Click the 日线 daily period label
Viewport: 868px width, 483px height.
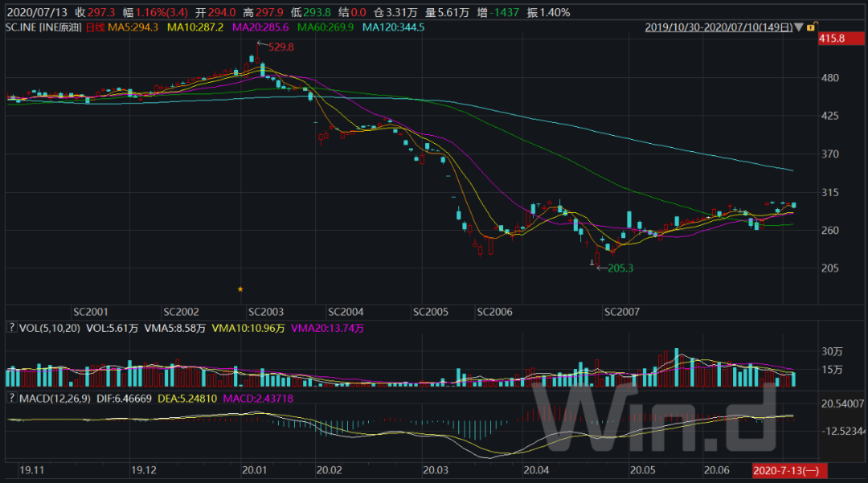(x=95, y=27)
